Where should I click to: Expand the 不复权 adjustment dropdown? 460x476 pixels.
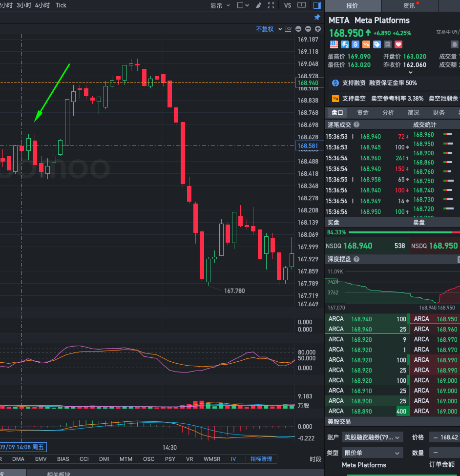coord(269,29)
